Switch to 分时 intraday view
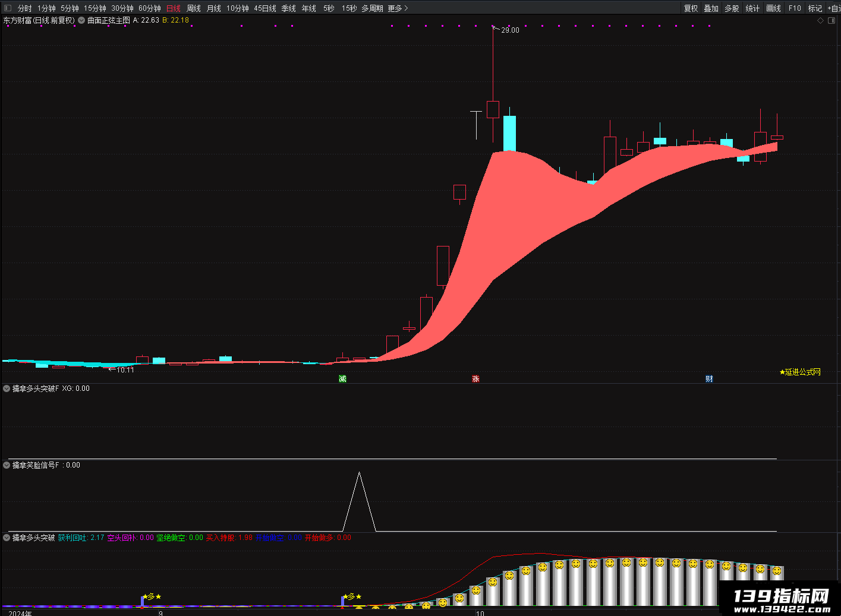This screenshot has width=841, height=616. point(25,8)
